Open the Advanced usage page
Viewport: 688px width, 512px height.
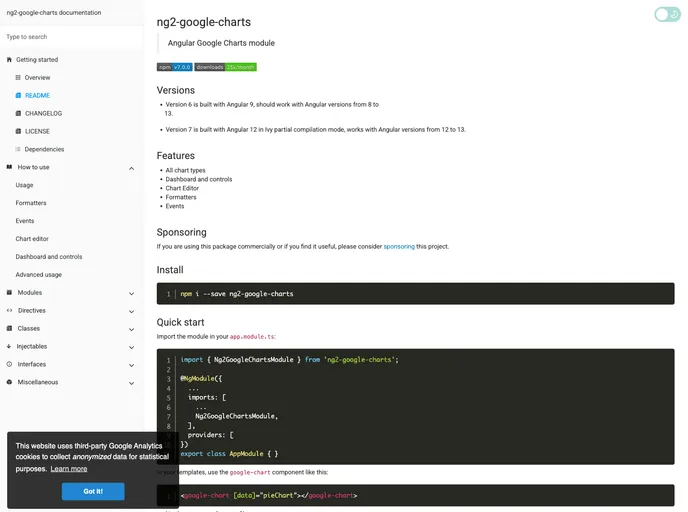click(39, 275)
